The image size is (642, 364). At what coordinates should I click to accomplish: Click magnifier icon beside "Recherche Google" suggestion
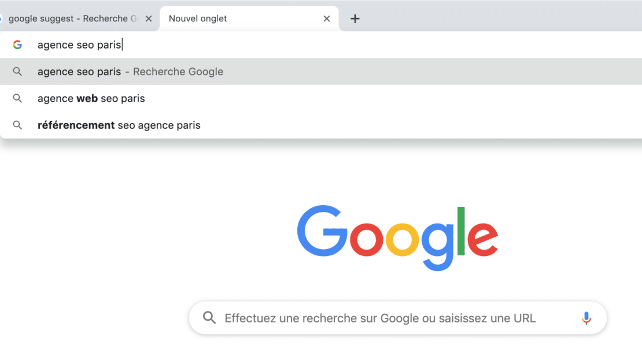[x=17, y=72]
